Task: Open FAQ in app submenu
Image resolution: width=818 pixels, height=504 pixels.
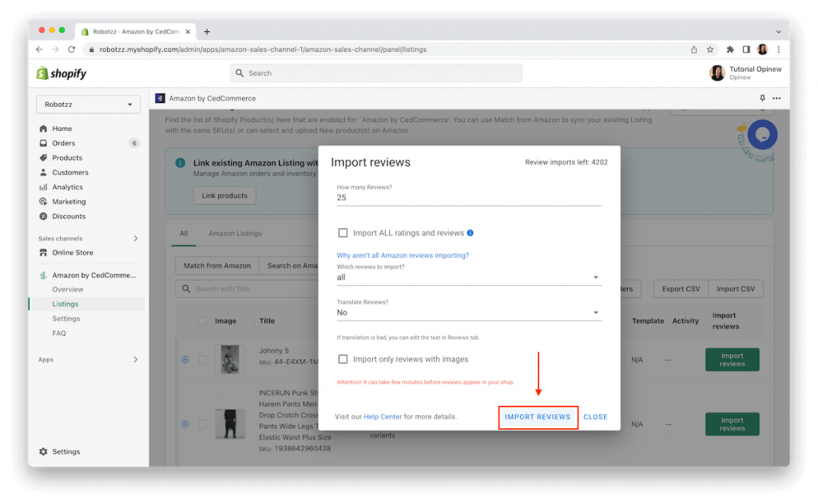Action: pyautogui.click(x=59, y=333)
